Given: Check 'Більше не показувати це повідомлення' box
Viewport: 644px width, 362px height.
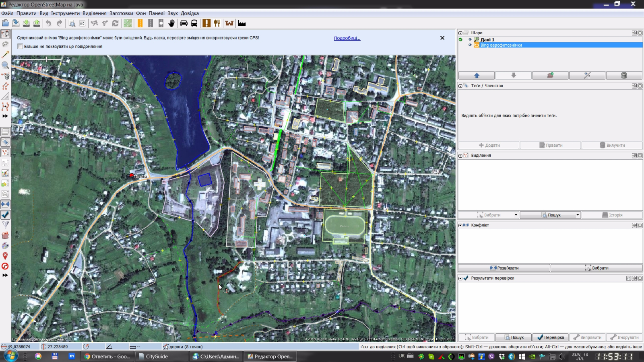Looking at the screenshot, I should coord(20,47).
